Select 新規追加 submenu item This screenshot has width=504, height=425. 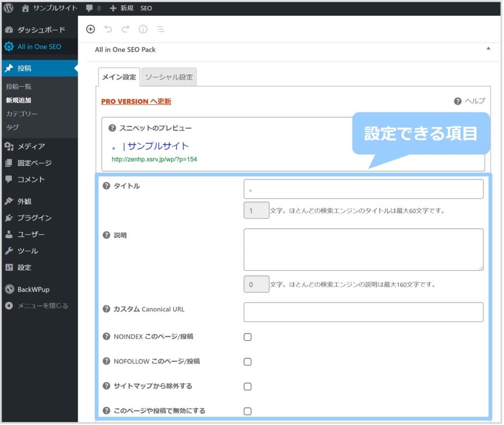(19, 100)
